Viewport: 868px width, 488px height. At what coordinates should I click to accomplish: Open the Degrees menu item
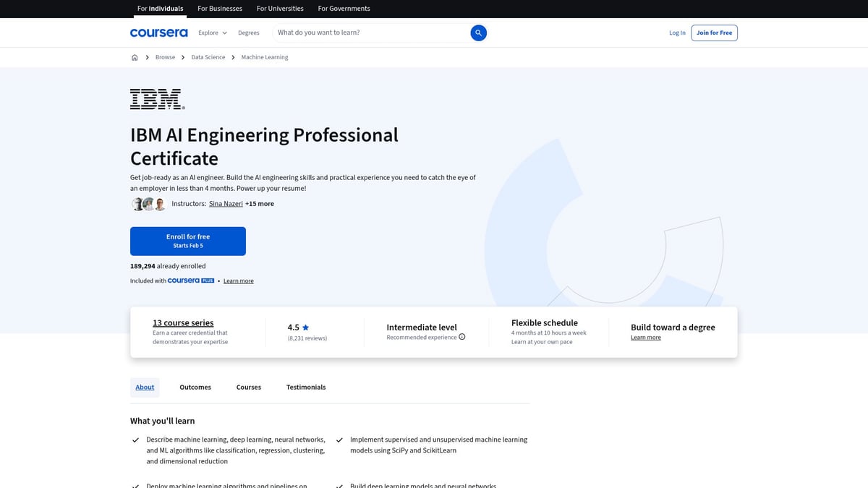pos(249,33)
